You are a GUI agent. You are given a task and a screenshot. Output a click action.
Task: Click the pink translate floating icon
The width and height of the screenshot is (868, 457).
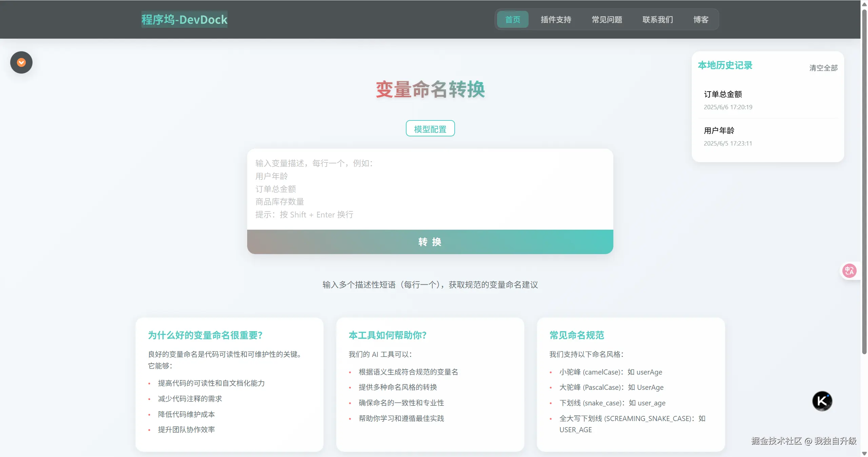point(849,271)
